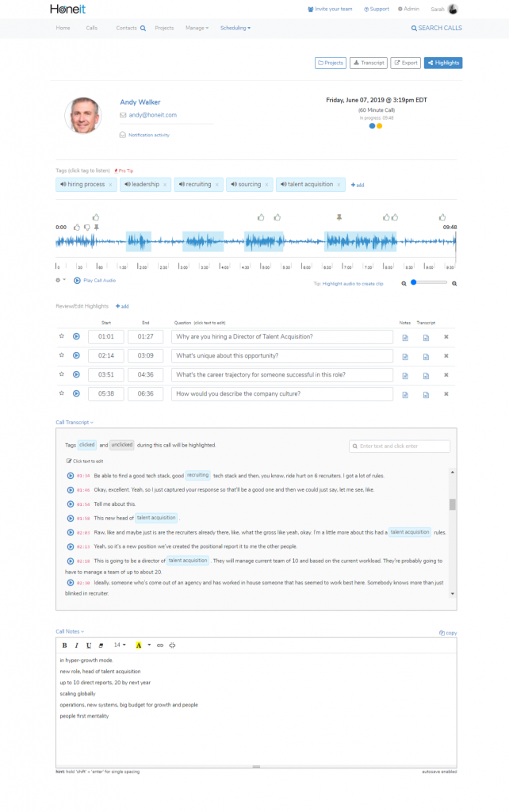
Task: Select the thumbs-up marker near 09:48
Action: click(x=442, y=217)
